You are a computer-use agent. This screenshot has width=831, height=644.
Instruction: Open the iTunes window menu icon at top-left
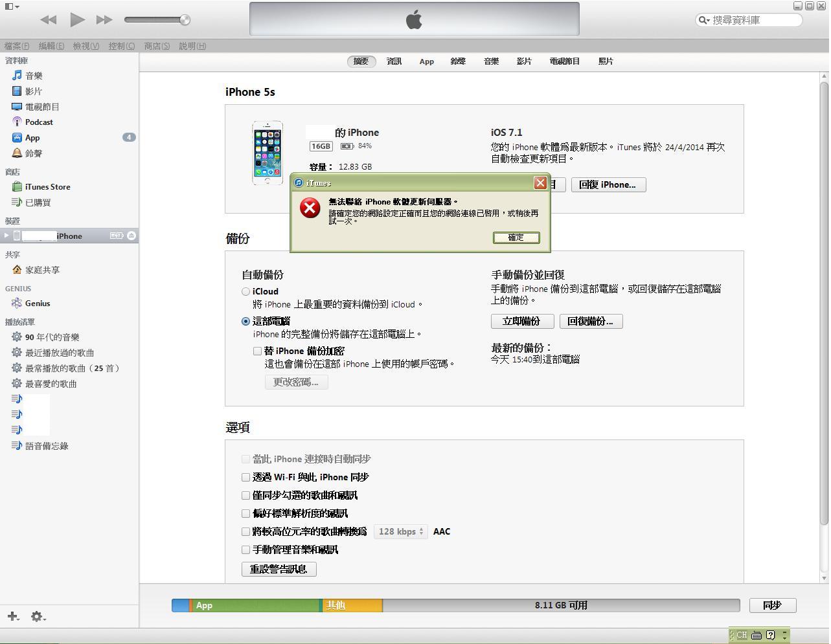pyautogui.click(x=12, y=6)
